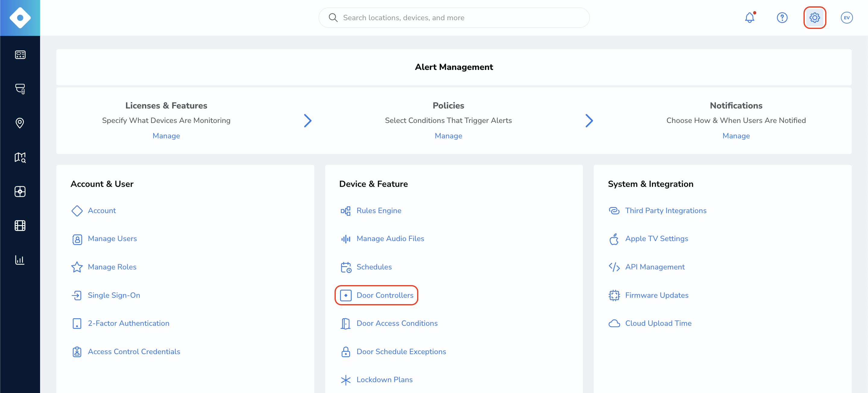Screen dimensions: 868x393
Task: Open the map search icon in the sidebar
Action: tap(20, 157)
